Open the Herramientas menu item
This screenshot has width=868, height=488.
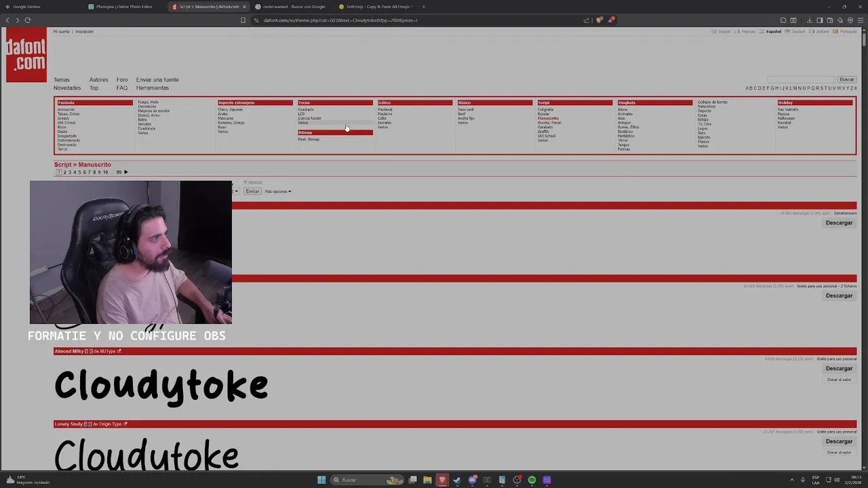click(153, 88)
